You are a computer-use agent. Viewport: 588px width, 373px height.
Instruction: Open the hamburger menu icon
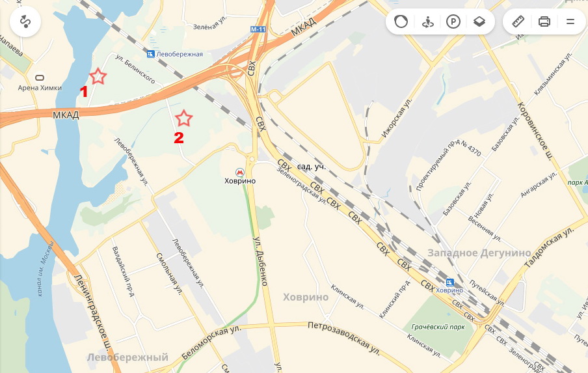[570, 21]
